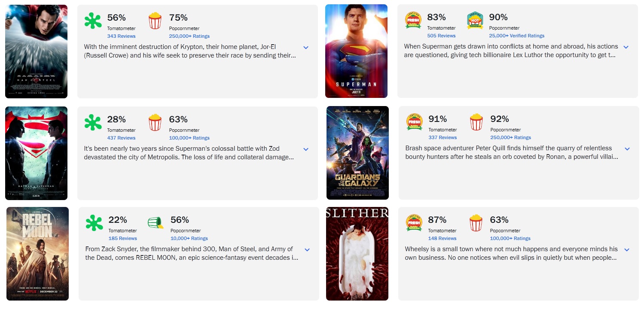This screenshot has height=310, width=644.
Task: Click the Certified Fresh badge beside 91%
Action: (x=415, y=122)
